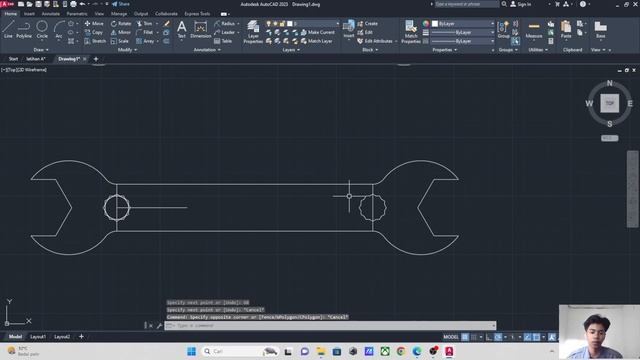Open the linetype ByLayer dropdown
Viewport: 640px width, 360px height.
coord(463,41)
